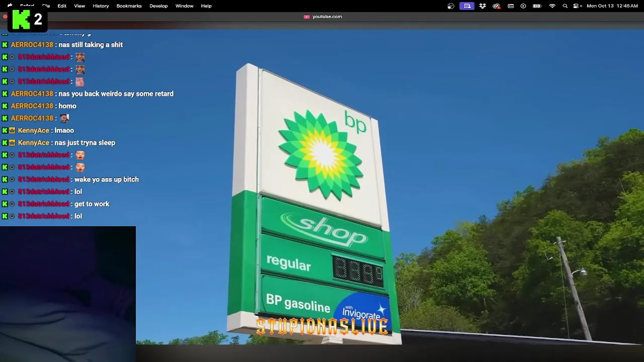This screenshot has height=362, width=644.
Task: Click the message 'nas still taking a shit'
Action: 91,45
